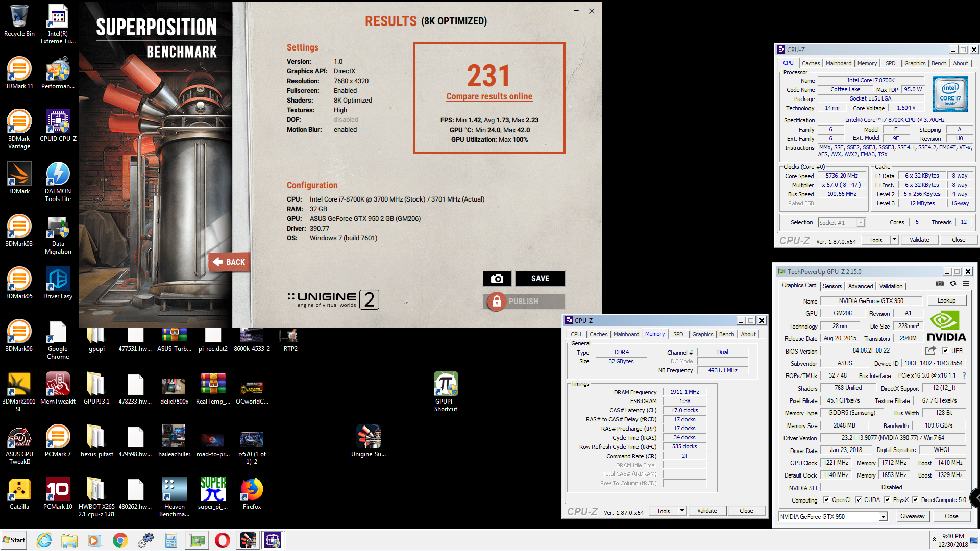The height and width of the screenshot is (551, 980).
Task: Click the NVIDIA logo in GPU-Z
Action: 946,326
